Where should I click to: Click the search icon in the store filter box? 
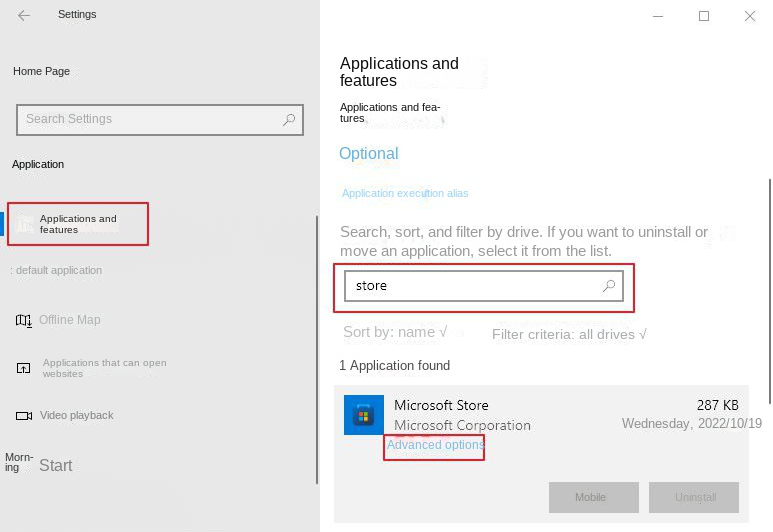tap(608, 286)
